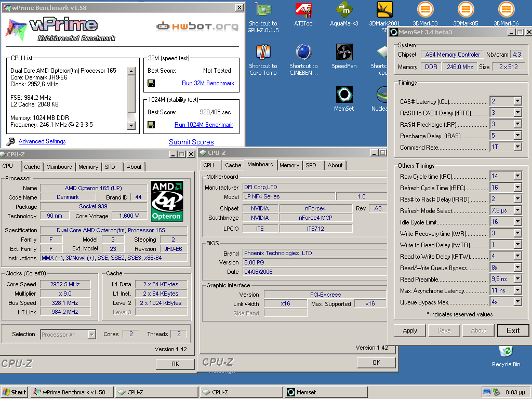Open Advanced Settings link in wPrime
Screen dimensions: 532x399
pos(42,141)
